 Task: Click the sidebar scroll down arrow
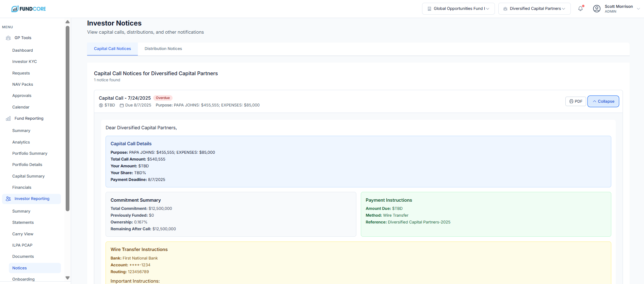point(67,278)
